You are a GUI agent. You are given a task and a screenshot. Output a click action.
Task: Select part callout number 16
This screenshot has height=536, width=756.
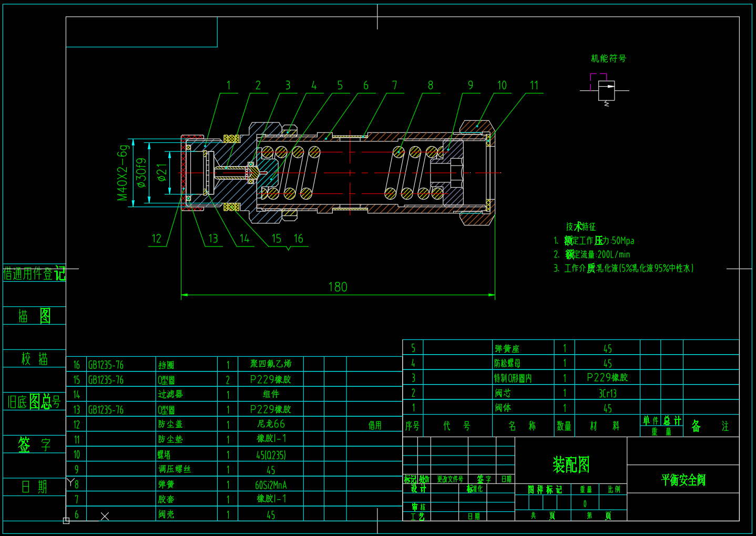[x=298, y=239]
